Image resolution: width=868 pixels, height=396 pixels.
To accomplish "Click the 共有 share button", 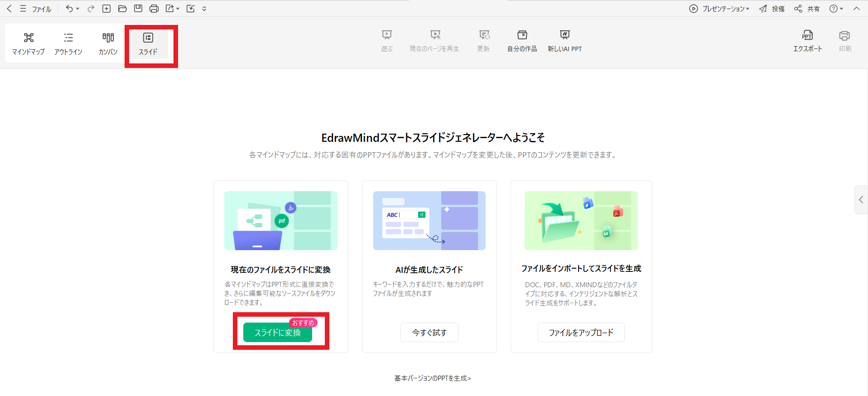I will [x=807, y=9].
